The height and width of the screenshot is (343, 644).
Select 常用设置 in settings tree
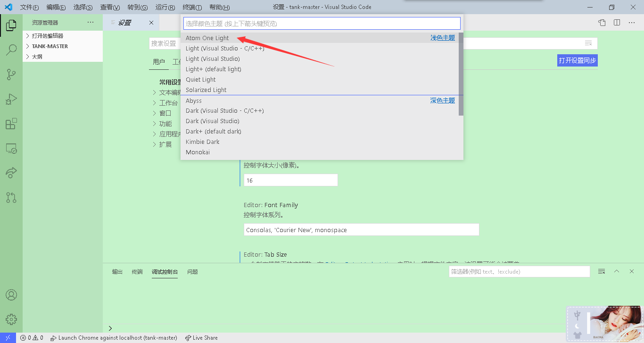tap(170, 82)
